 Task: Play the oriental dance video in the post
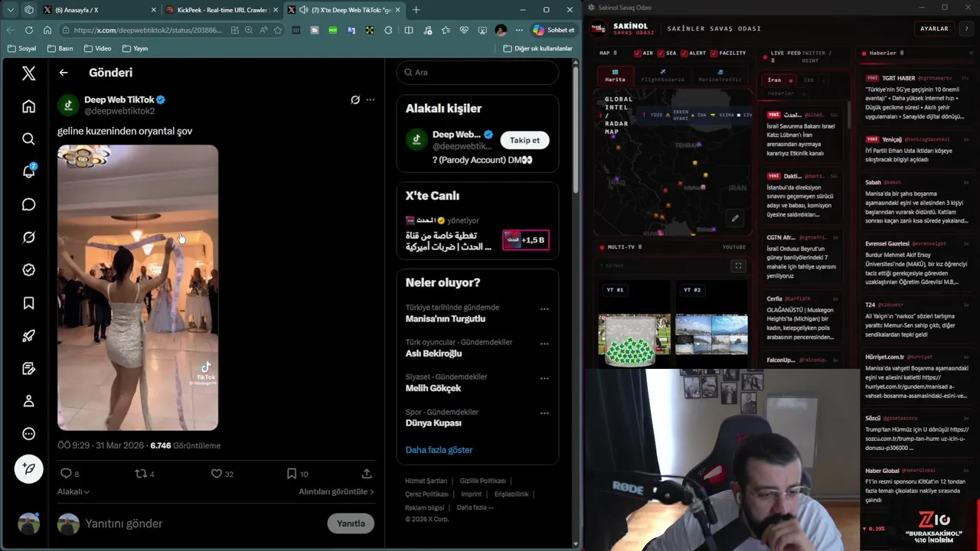point(138,288)
